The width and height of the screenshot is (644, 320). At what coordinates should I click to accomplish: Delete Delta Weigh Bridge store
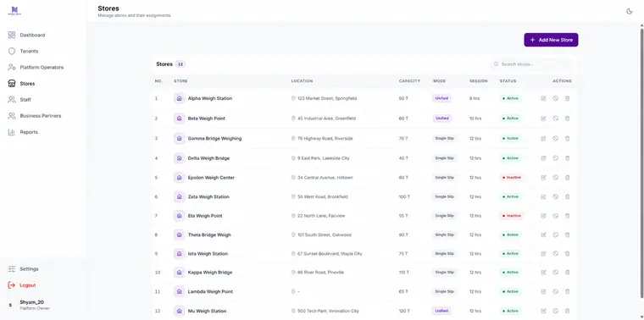(567, 158)
